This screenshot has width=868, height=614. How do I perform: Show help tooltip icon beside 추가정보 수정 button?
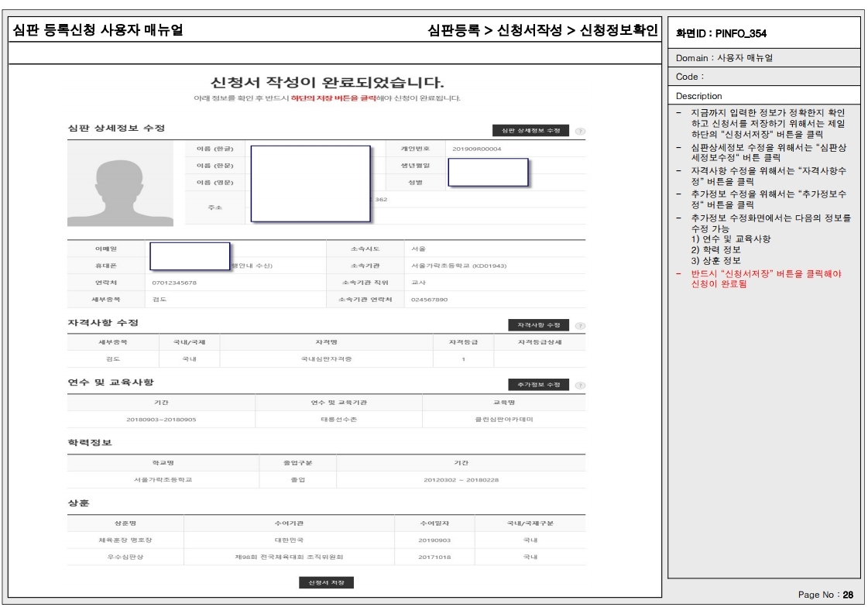tap(580, 386)
